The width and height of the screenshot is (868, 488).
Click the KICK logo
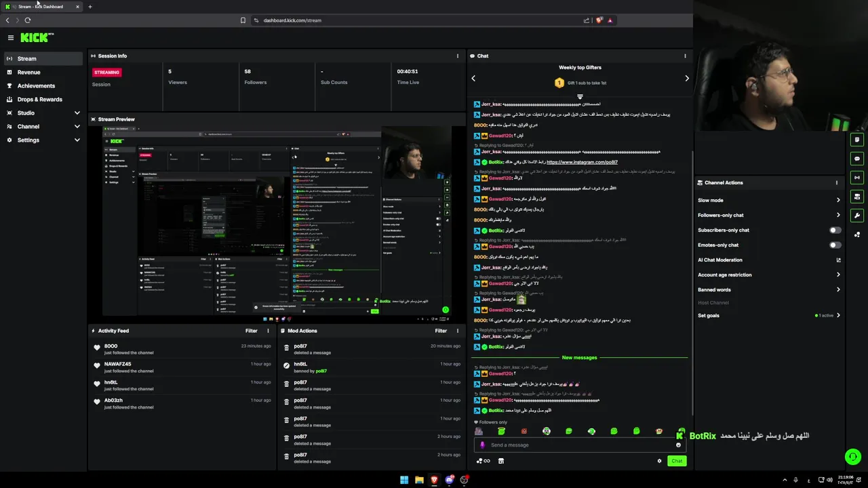click(x=37, y=38)
